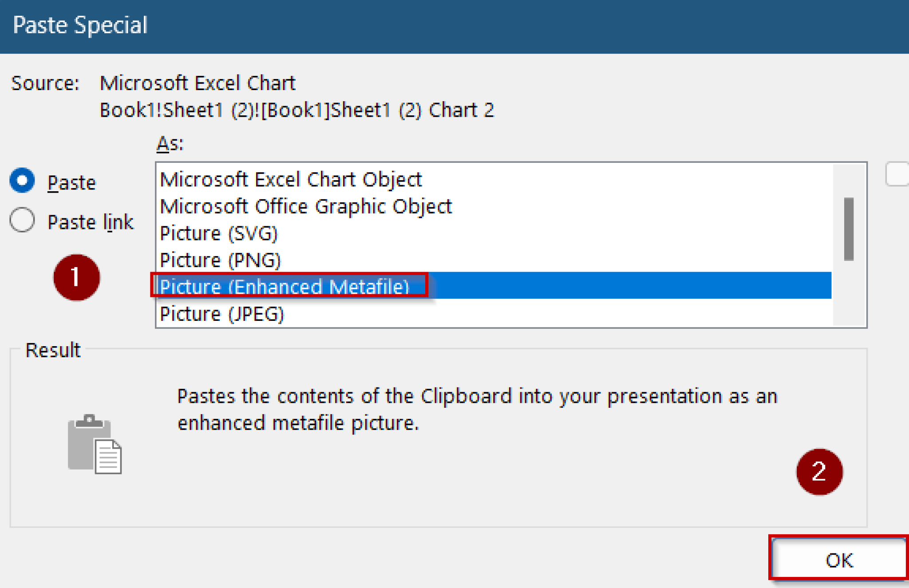Click the underlined As label above the format list
909x588 pixels.
pos(168,143)
